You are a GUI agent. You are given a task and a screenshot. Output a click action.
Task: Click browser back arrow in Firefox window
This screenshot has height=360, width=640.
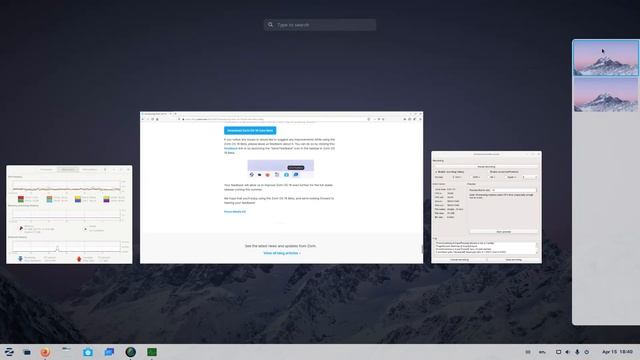tap(143, 119)
